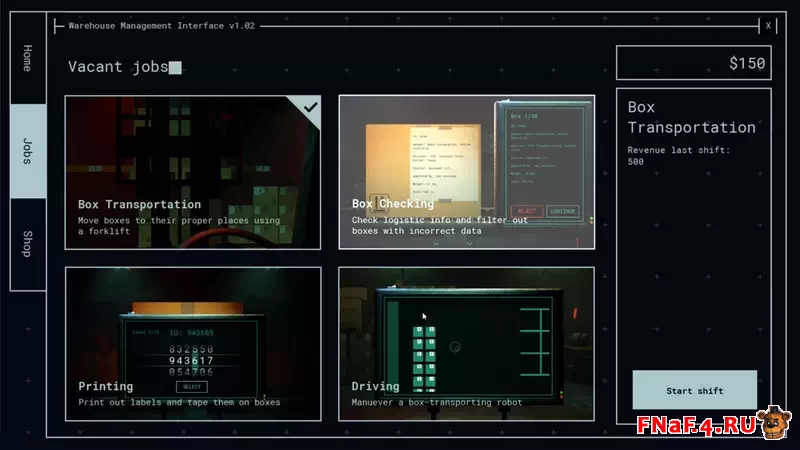Pick the Driving job card
Image resolution: width=800 pixels, height=450 pixels.
(x=466, y=342)
